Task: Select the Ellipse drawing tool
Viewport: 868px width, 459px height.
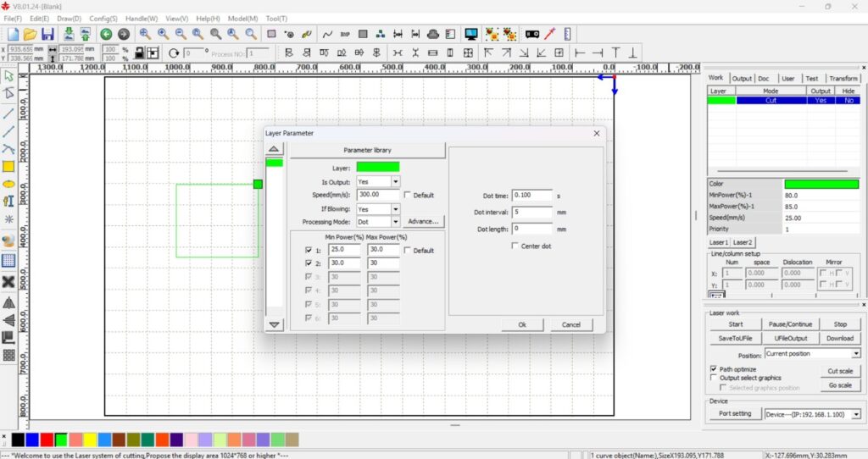Action: click(8, 184)
